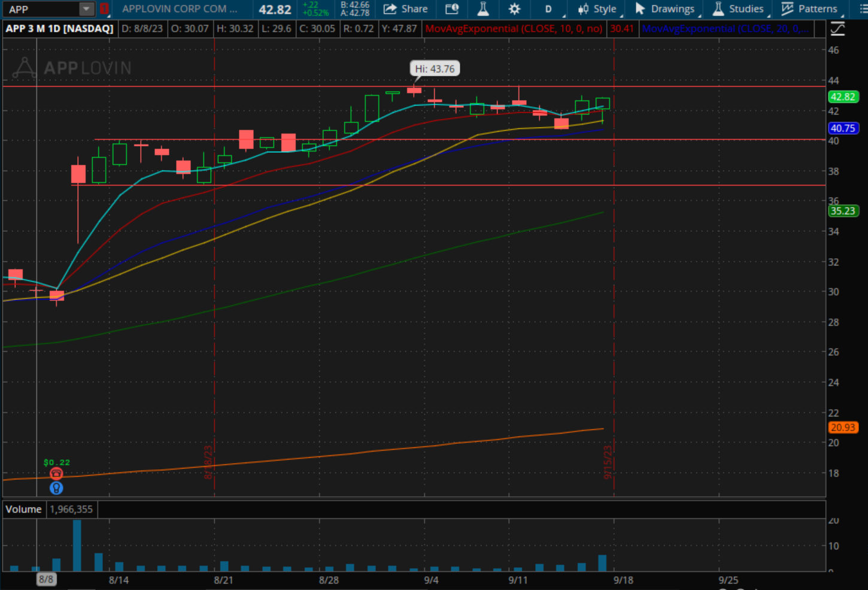This screenshot has width=868, height=590.
Task: Click the 8/8 date cursor label
Action: point(46,580)
